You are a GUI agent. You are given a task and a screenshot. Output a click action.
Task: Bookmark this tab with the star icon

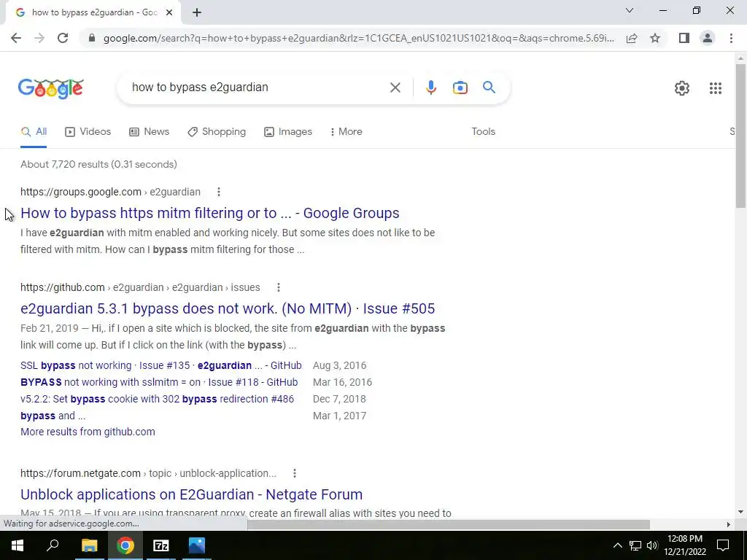(655, 38)
